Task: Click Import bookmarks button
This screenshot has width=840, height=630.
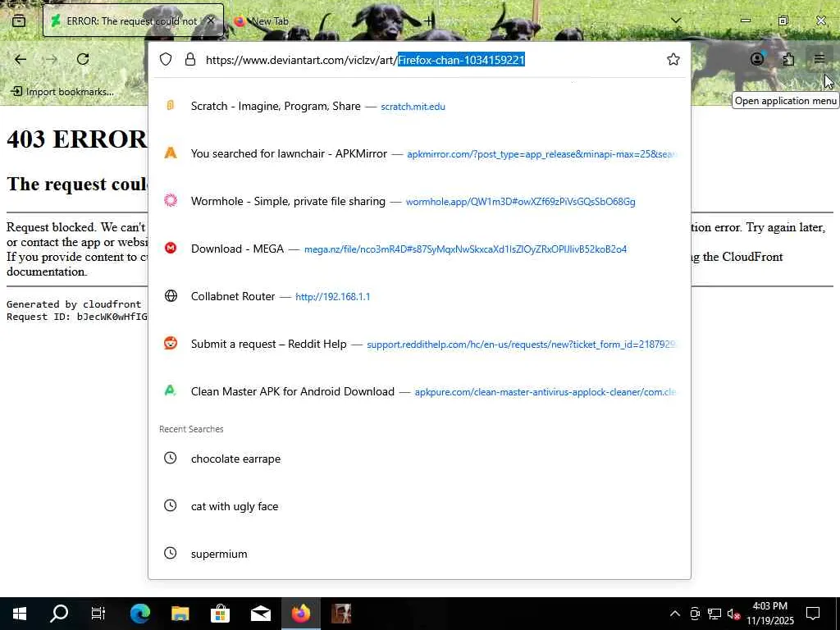Action: tap(62, 92)
